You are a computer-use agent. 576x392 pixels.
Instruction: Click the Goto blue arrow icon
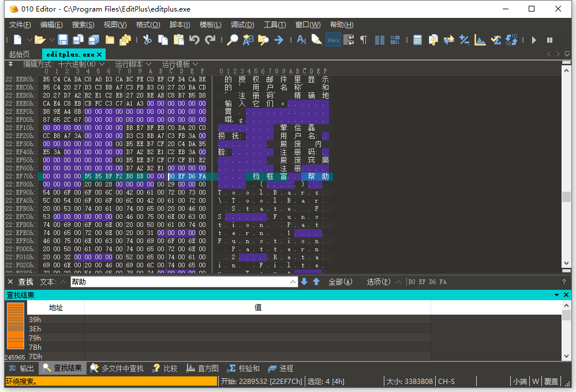click(x=279, y=40)
